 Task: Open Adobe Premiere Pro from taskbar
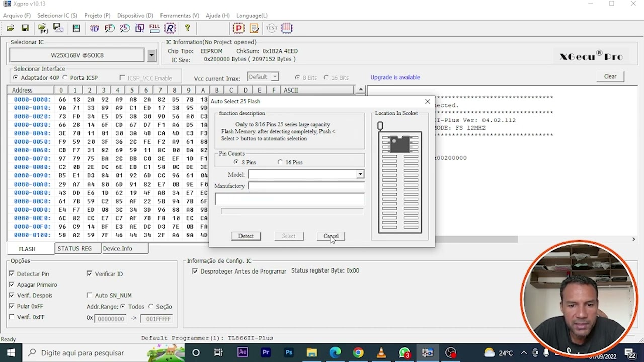tap(266, 352)
